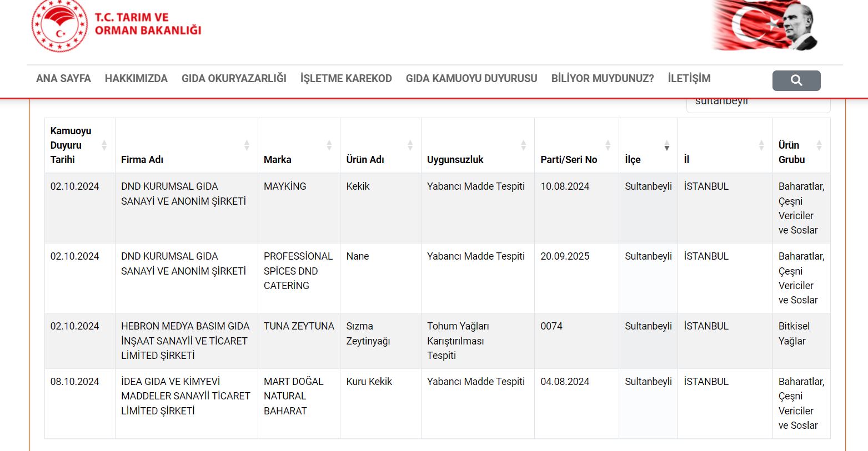Sort table by Ürün Adı arrows
Viewport: 868px width, 451px height.
(410, 145)
